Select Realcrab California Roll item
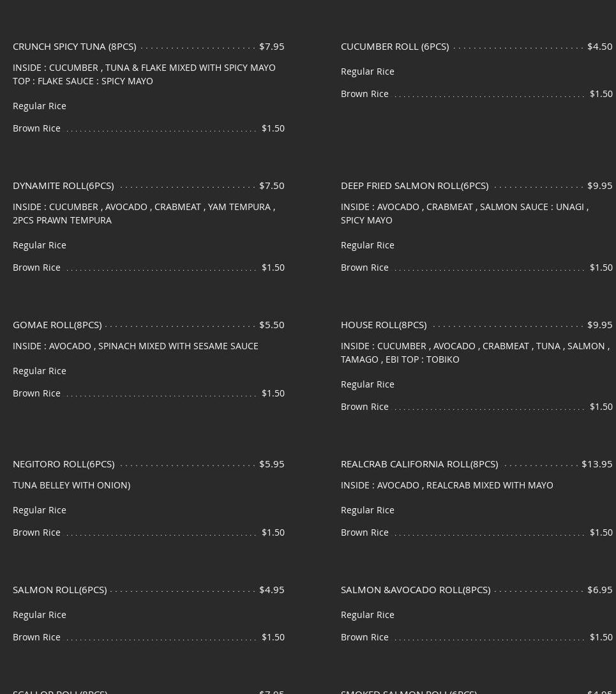616x694 pixels. pyautogui.click(x=419, y=464)
